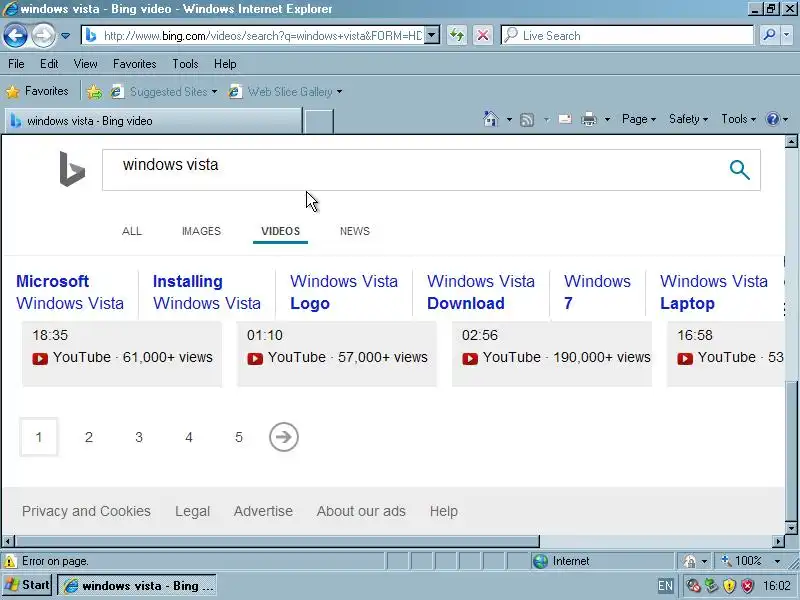The image size is (800, 600).
Task: Switch to the ALL results tab
Action: point(132,231)
